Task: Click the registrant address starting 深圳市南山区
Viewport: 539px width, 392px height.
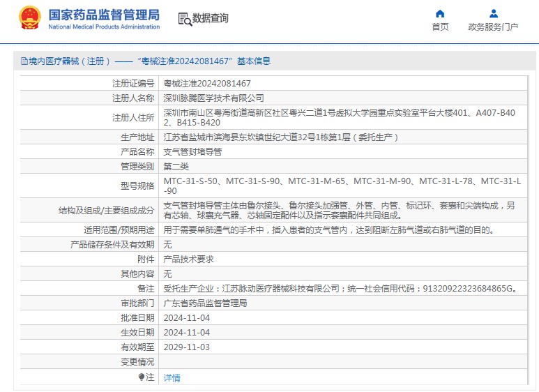Action: tap(340, 118)
